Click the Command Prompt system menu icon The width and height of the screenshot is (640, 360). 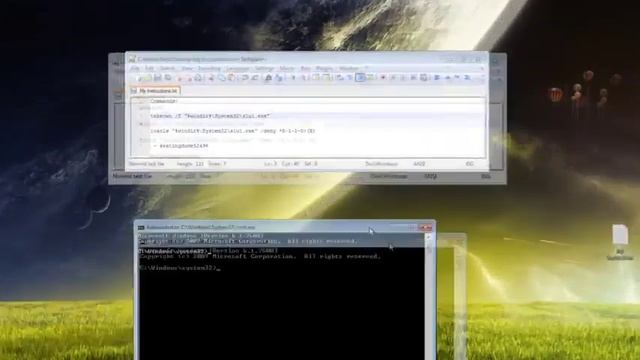pyautogui.click(x=141, y=227)
